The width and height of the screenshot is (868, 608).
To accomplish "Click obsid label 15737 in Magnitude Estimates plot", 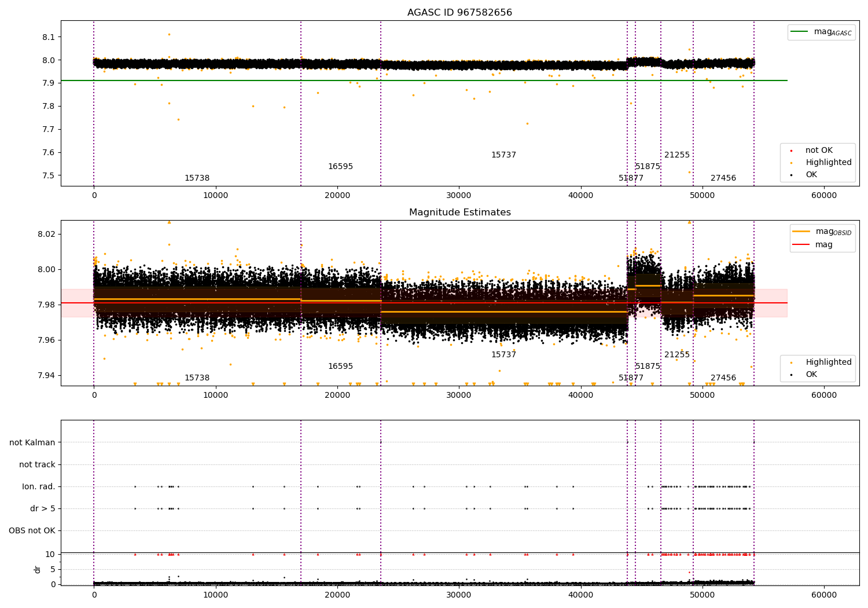I will pos(503,355).
